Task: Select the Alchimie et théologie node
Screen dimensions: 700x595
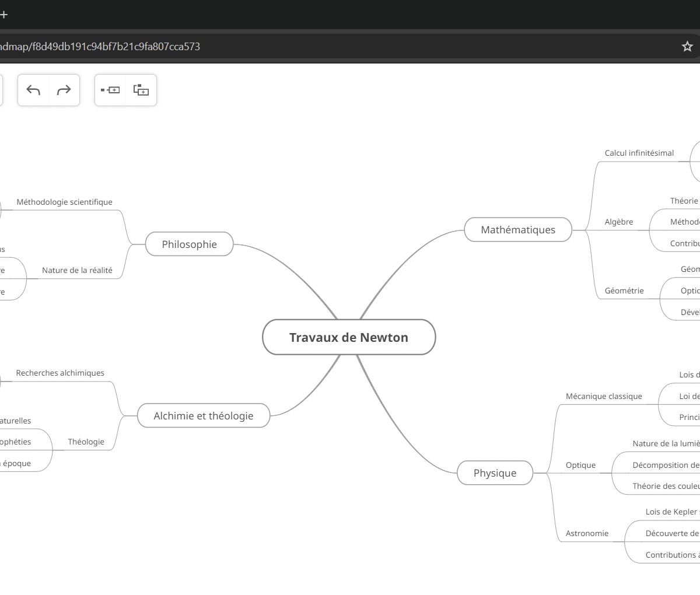Action: [x=203, y=416]
